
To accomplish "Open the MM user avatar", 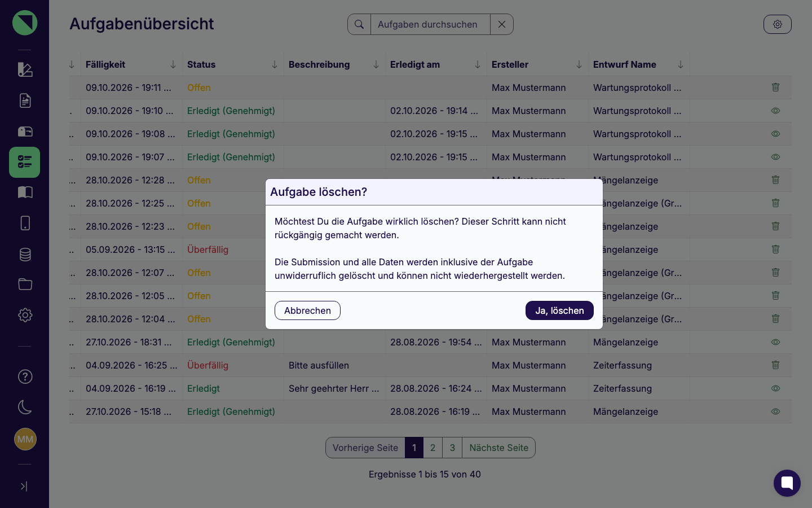I will click(x=25, y=439).
